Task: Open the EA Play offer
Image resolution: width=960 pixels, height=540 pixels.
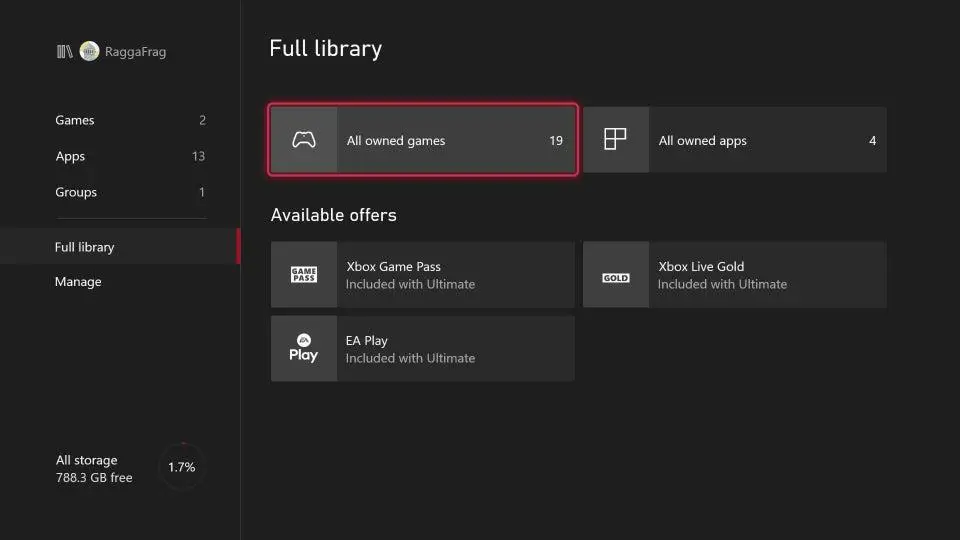Action: [x=423, y=348]
